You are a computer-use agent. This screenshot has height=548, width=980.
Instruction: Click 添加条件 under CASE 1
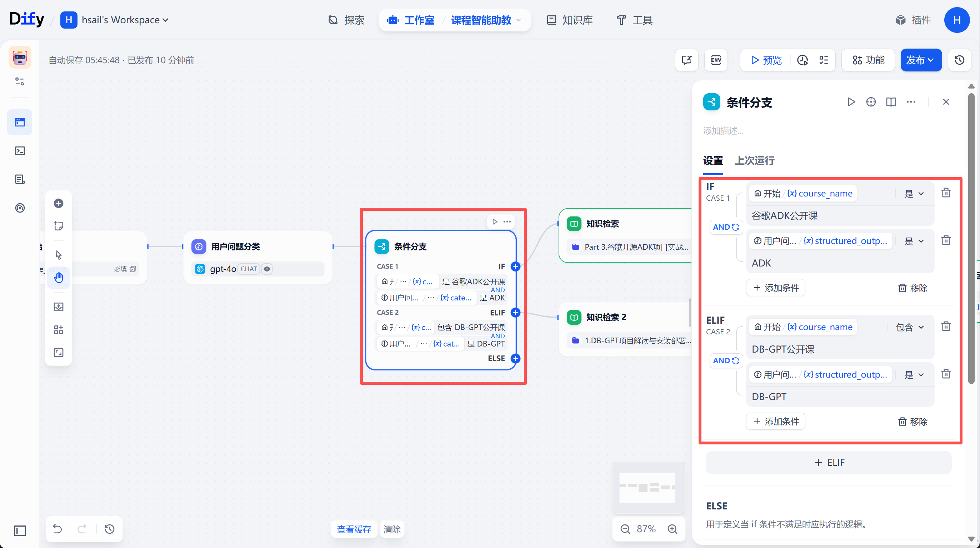776,288
